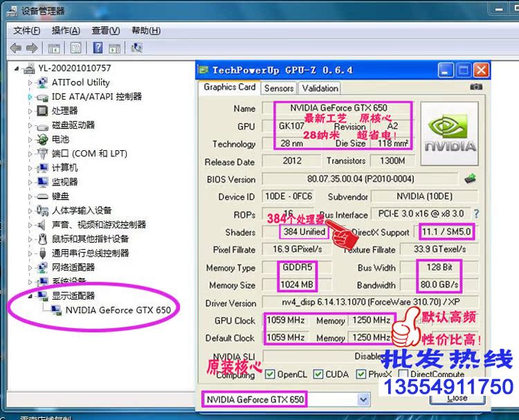Click the BIOS Version value field

[x=360, y=179]
